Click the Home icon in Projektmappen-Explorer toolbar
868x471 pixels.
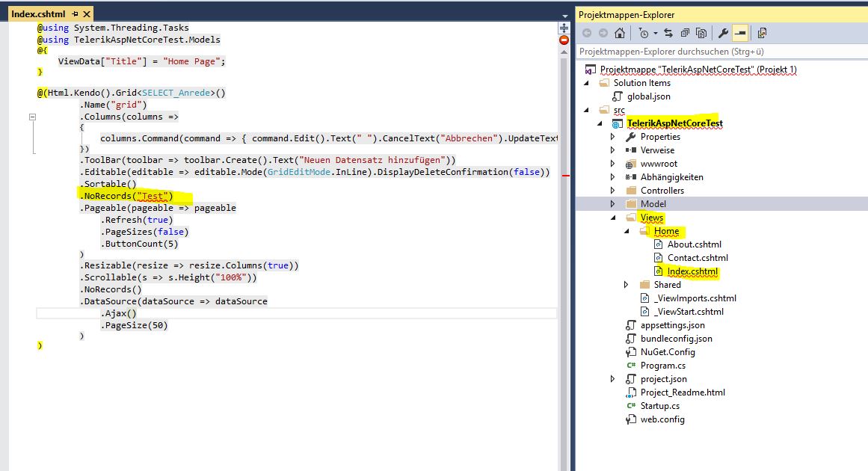tap(619, 33)
